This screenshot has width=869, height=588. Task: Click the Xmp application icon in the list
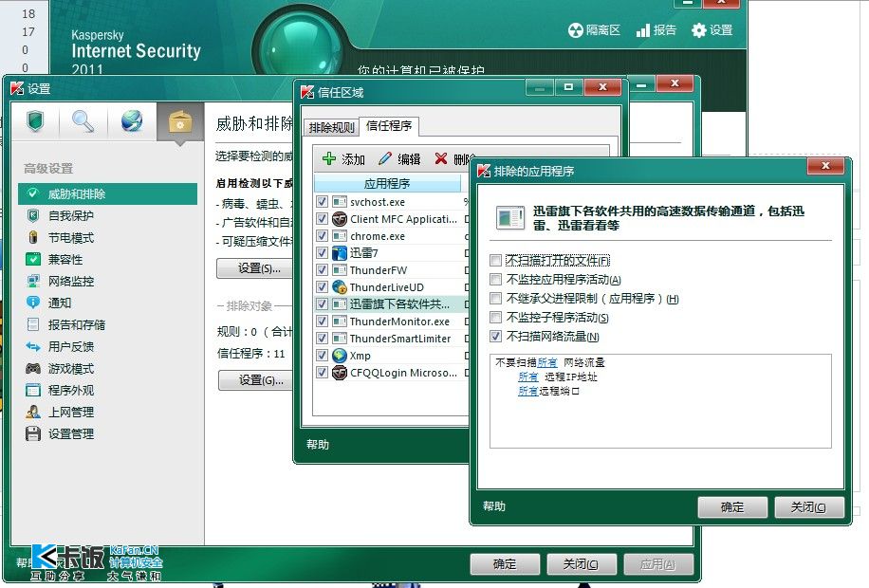340,356
